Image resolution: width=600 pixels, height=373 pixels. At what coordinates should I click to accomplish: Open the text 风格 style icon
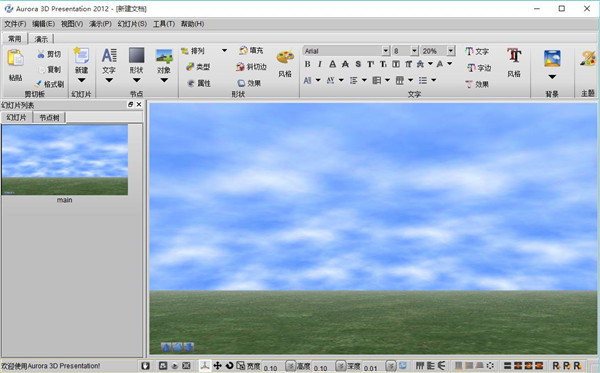(514, 56)
